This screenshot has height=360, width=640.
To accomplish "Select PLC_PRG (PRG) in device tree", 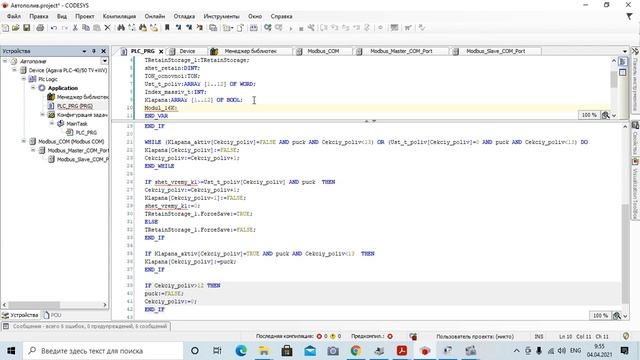I will click(74, 106).
